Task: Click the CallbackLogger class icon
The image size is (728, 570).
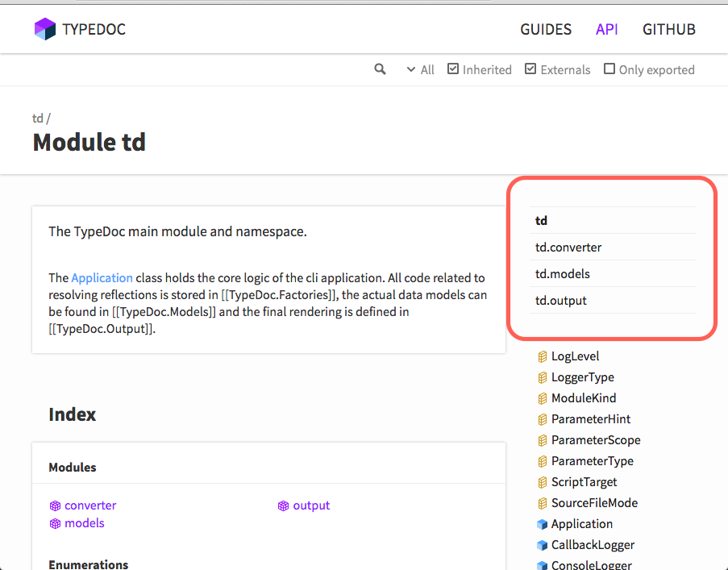Action: pos(542,545)
